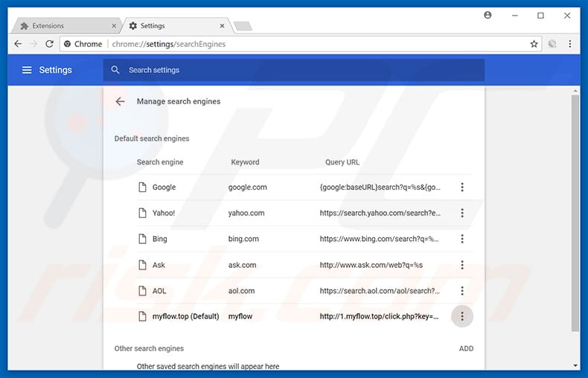Click the myflow.top page icon
The width and height of the screenshot is (588, 378).
pos(142,316)
